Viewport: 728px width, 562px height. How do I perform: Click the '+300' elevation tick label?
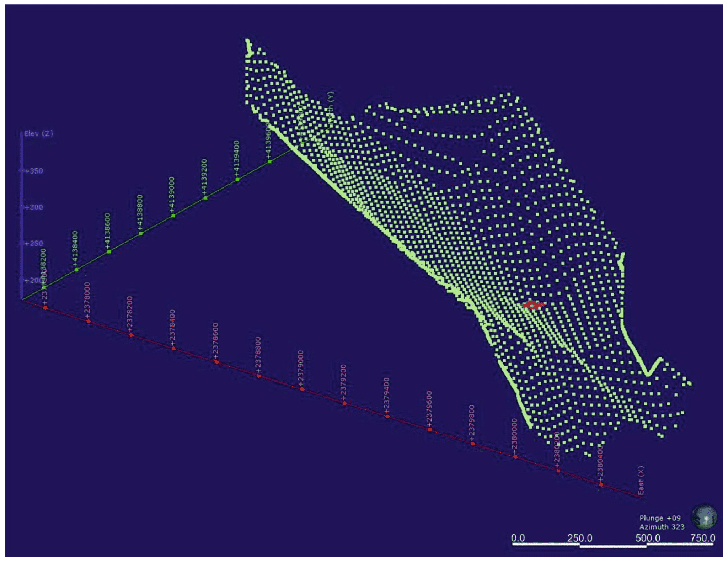tap(34, 207)
